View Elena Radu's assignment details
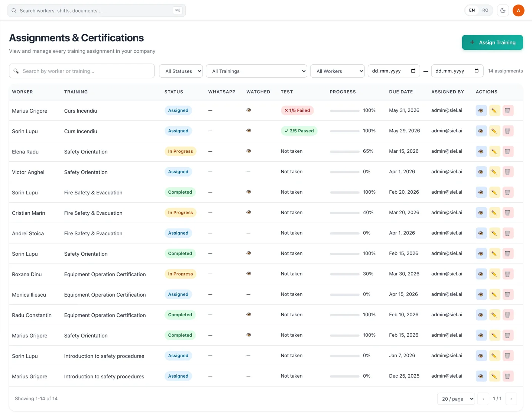The width and height of the screenshot is (532, 420). [x=481, y=151]
